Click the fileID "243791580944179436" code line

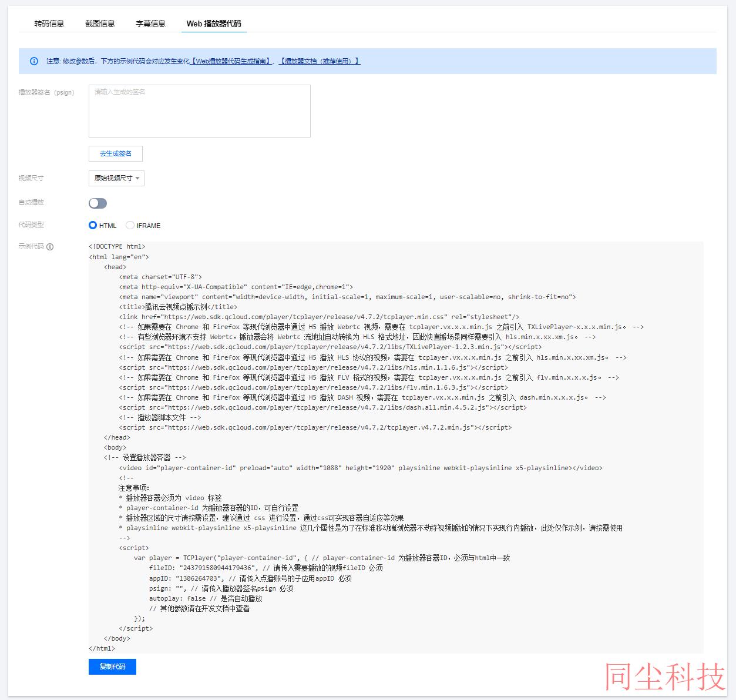[266, 568]
